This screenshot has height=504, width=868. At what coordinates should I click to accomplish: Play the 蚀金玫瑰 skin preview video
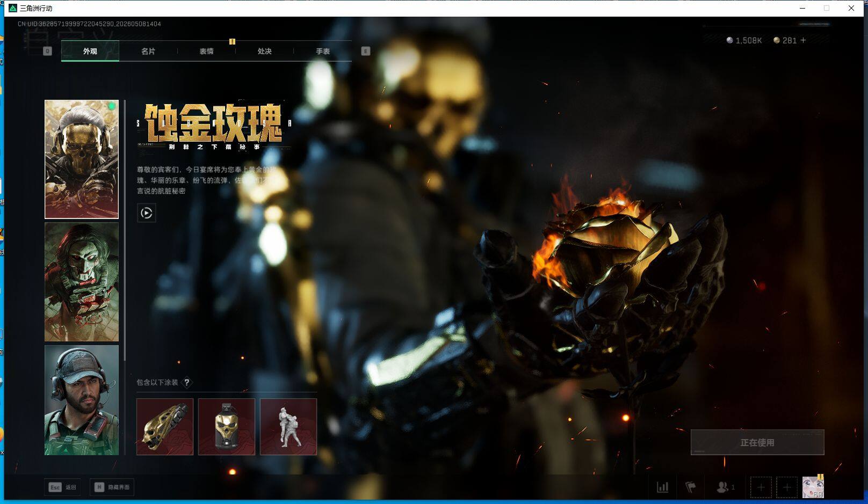pos(146,213)
